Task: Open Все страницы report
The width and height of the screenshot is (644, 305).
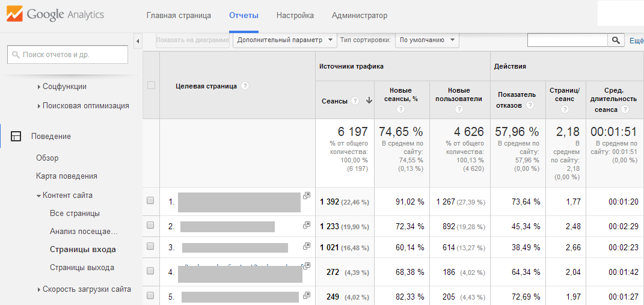Action: pyautogui.click(x=75, y=214)
